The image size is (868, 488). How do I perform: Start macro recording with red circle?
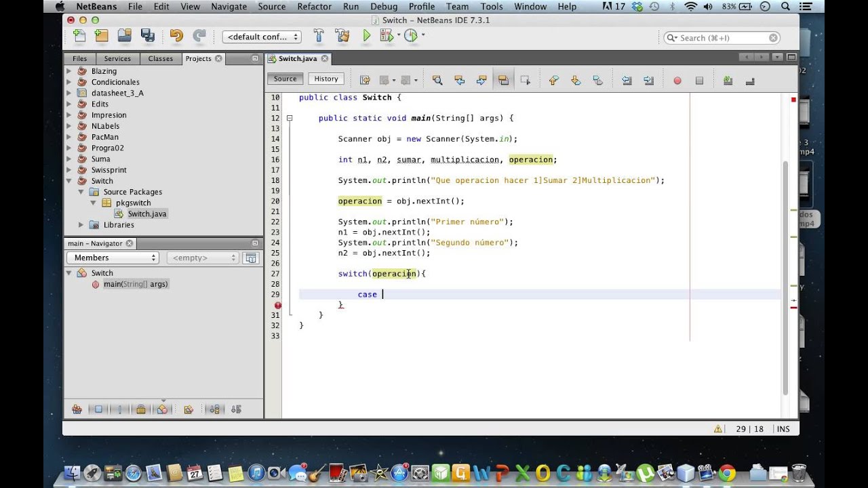[677, 80]
